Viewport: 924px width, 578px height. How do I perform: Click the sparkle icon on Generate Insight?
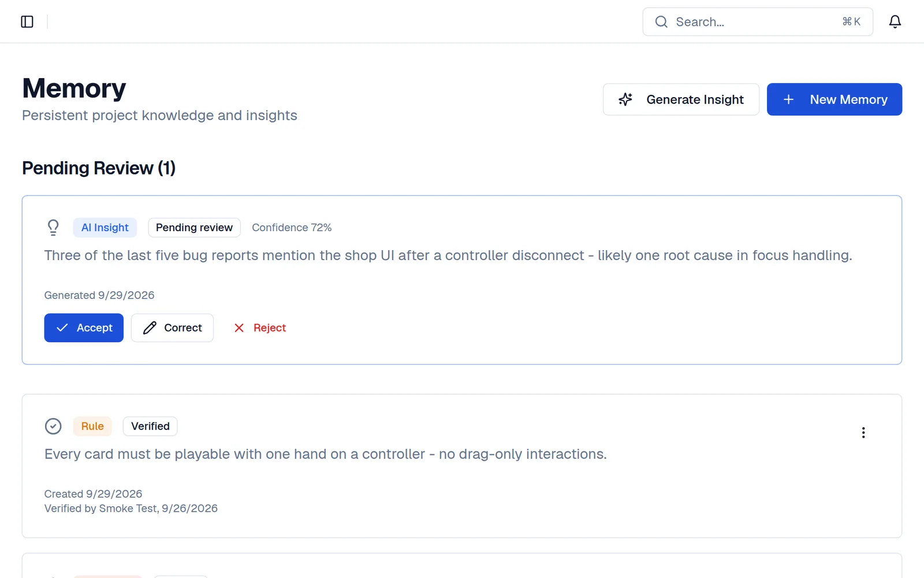coord(625,99)
